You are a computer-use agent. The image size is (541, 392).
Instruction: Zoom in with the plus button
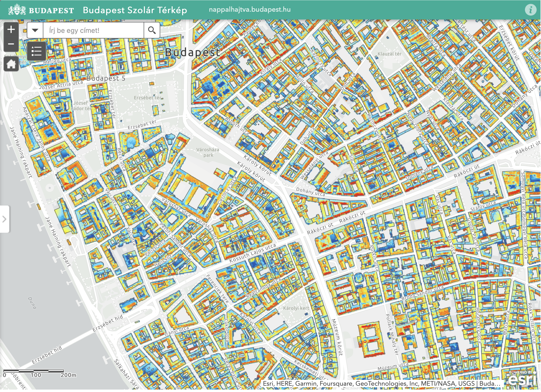(11, 30)
